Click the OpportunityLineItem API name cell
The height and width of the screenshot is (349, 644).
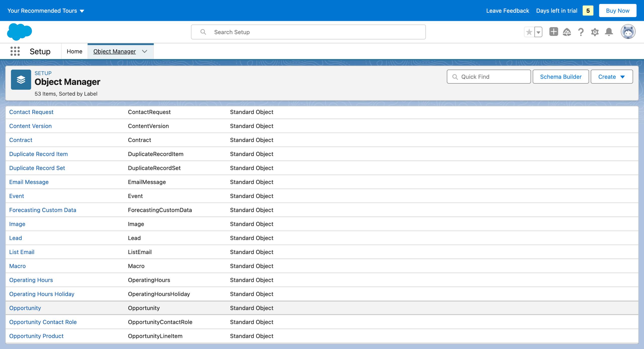coord(155,336)
